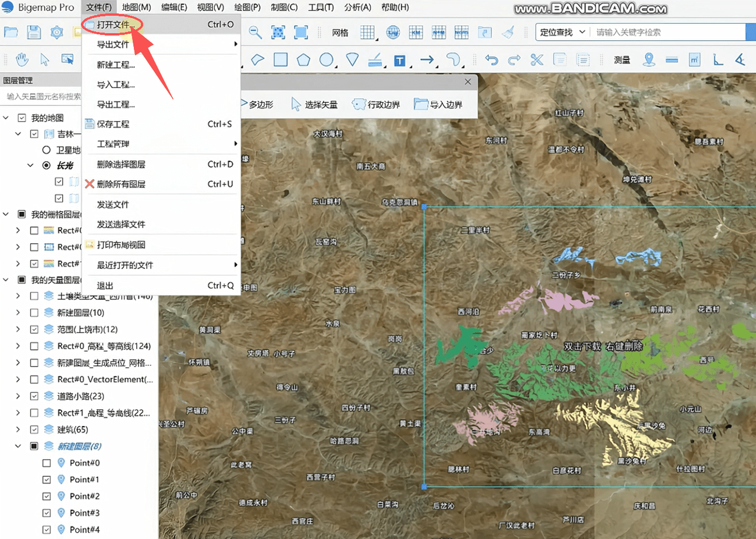
Task: Click the undo arrow icon
Action: point(492,59)
